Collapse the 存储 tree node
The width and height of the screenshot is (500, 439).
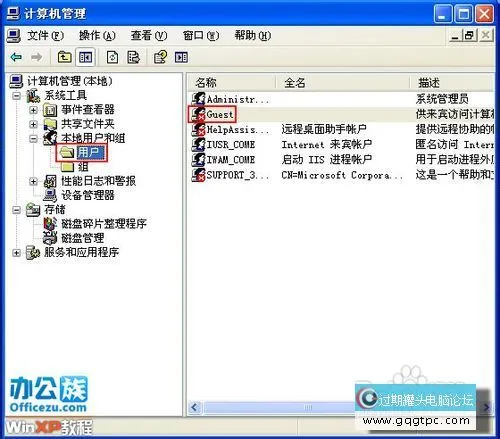point(16,210)
